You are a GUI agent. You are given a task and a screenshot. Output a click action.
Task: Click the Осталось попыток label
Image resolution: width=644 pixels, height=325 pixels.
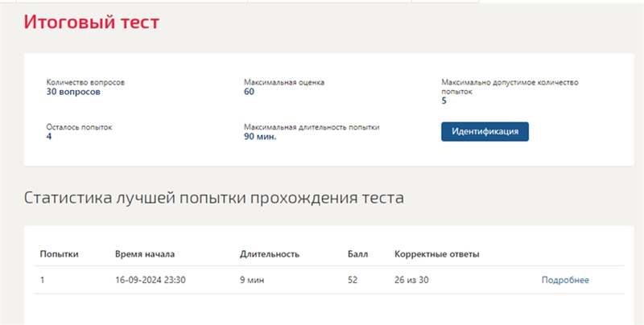click(x=79, y=127)
